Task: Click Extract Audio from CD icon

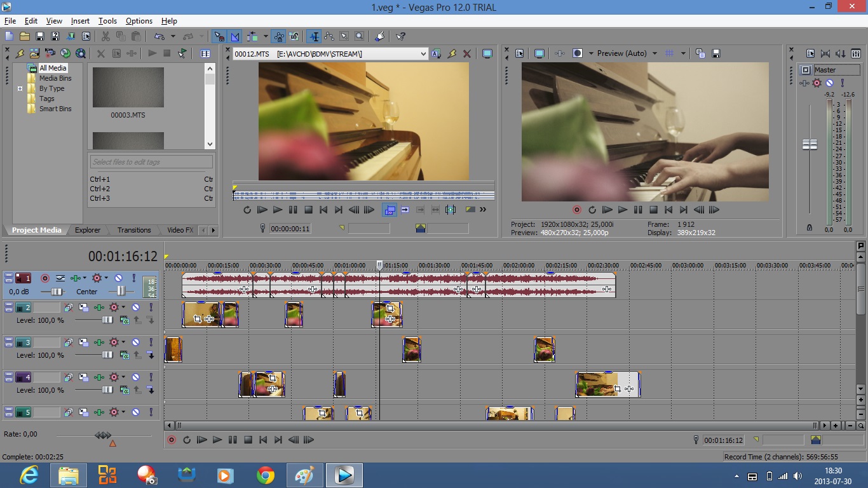Action: click(65, 53)
